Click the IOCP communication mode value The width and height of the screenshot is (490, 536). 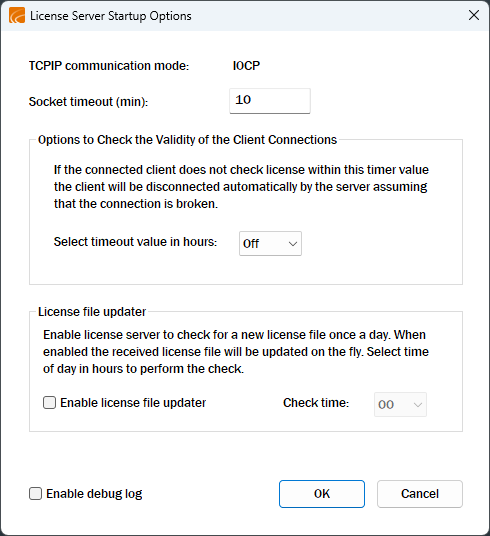246,66
